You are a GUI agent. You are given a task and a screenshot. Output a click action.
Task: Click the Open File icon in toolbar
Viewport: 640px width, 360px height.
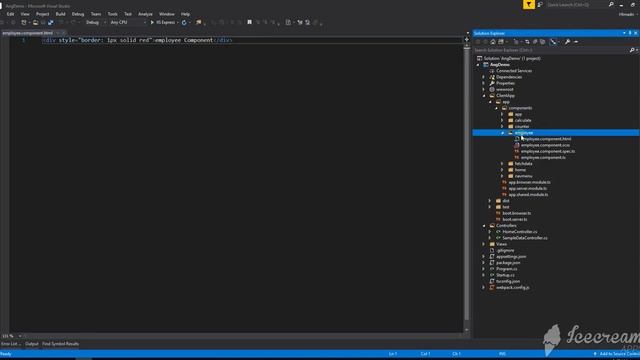(36, 22)
